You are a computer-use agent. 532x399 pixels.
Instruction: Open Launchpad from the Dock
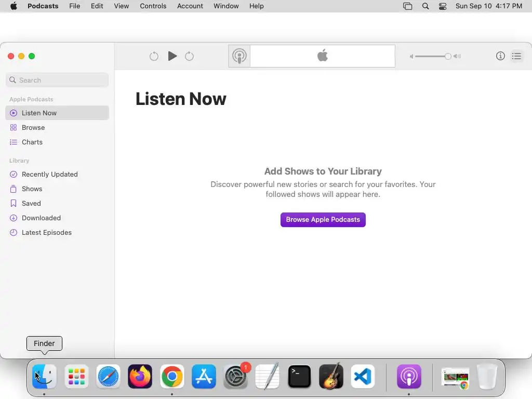pyautogui.click(x=76, y=377)
